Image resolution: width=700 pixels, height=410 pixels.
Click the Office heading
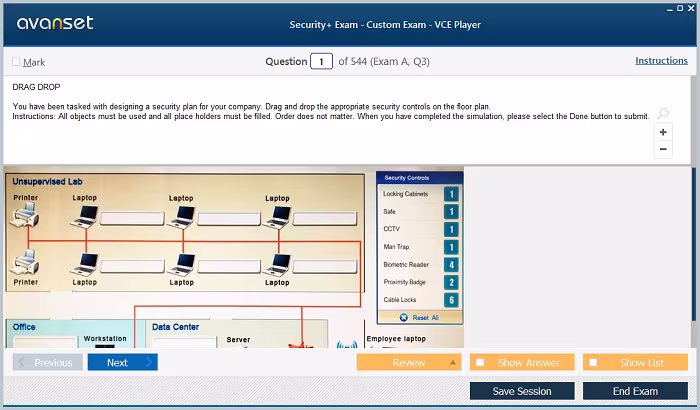(24, 327)
